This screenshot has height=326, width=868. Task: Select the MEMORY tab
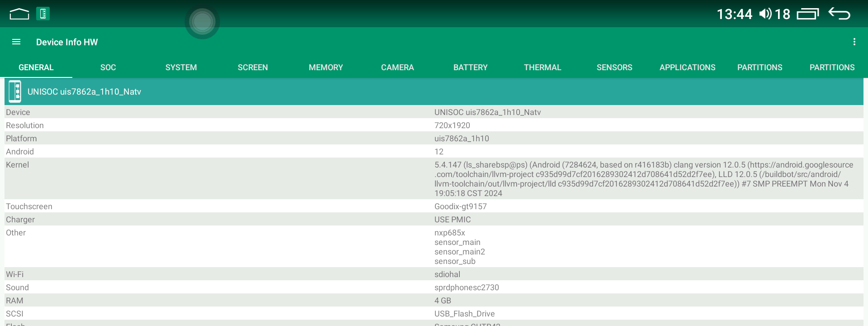pos(325,67)
